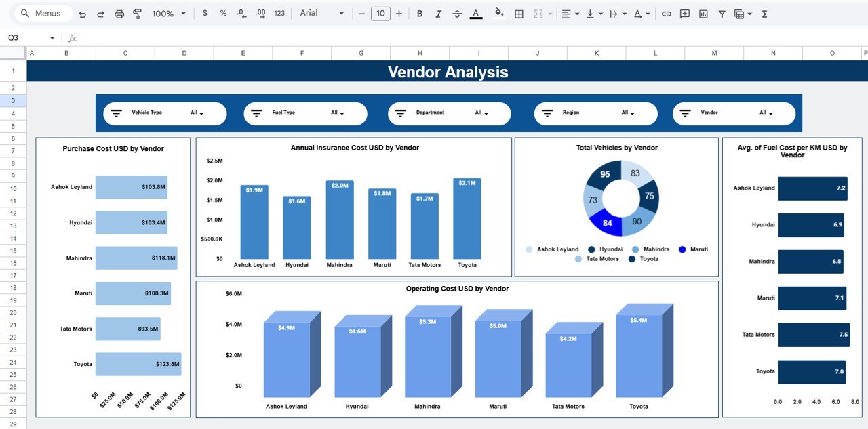The width and height of the screenshot is (868, 429).
Task: Apply currency formatting with the dollar icon
Action: coord(205,13)
